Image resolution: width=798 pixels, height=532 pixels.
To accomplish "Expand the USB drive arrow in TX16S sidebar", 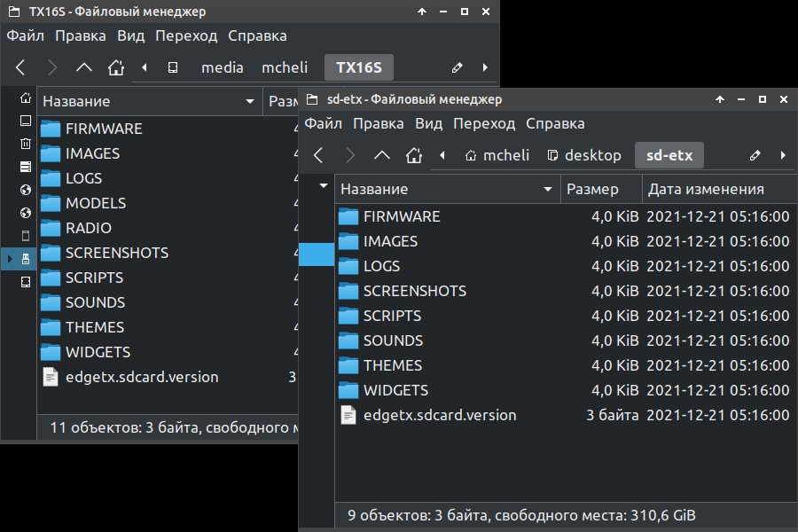I will coord(10,259).
